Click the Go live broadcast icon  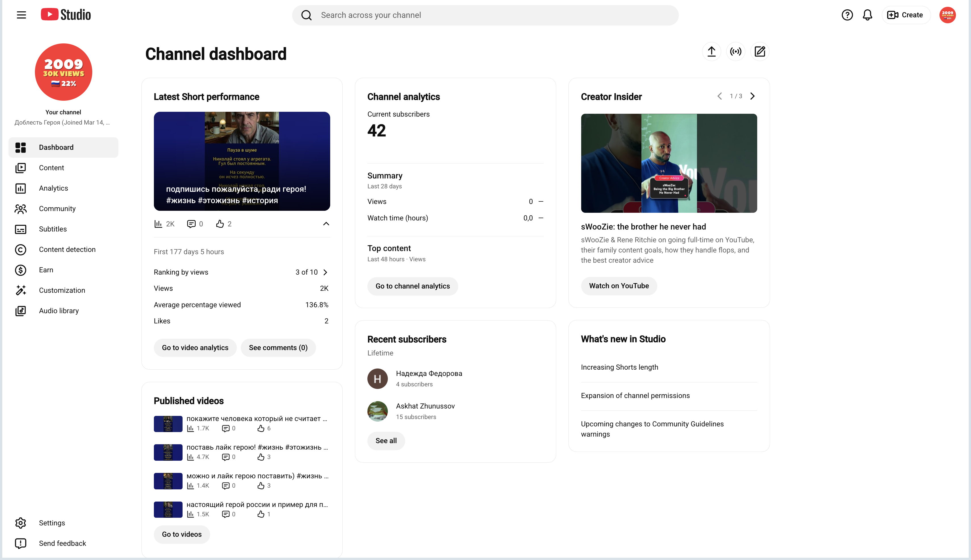(736, 52)
